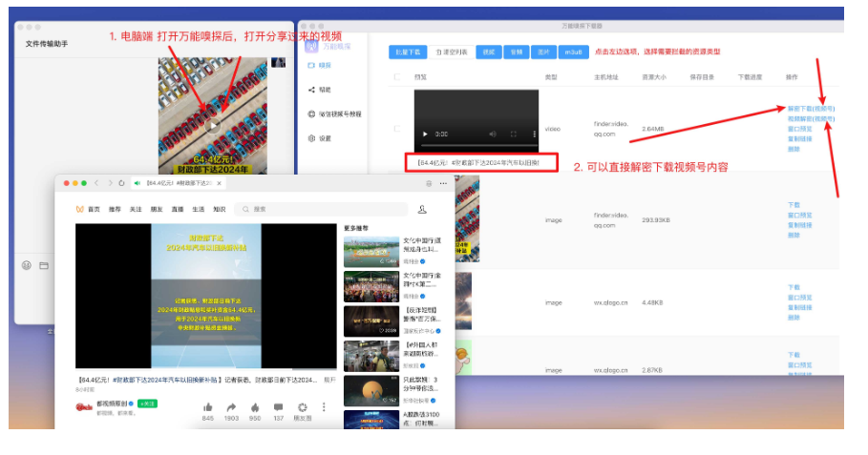Click the green 关注 follow button

147,403
